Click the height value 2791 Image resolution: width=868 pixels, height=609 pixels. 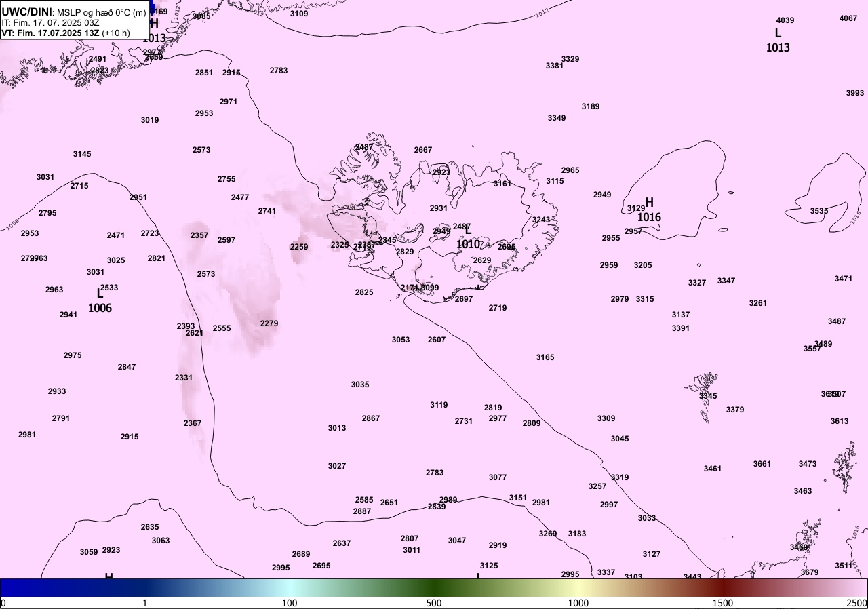coord(61,418)
